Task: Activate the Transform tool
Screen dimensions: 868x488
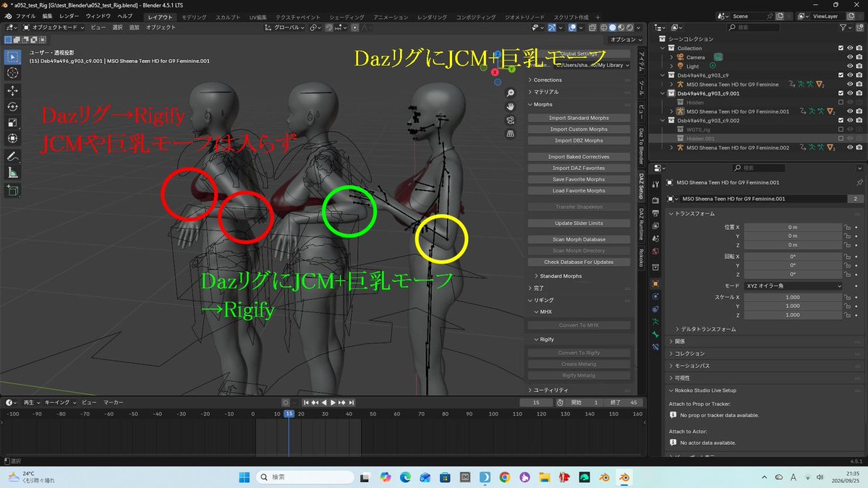Action: point(13,139)
